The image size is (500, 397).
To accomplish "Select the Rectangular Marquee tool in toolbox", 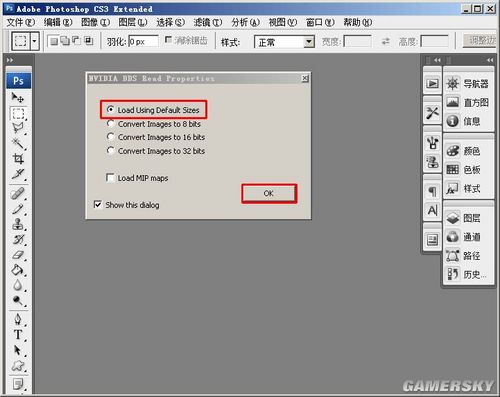I will pos(18,114).
